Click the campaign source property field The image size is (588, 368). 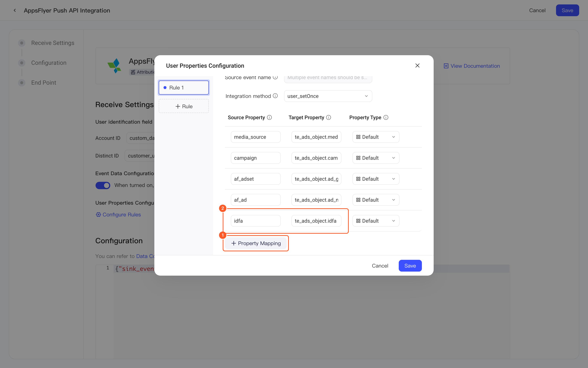(x=256, y=158)
